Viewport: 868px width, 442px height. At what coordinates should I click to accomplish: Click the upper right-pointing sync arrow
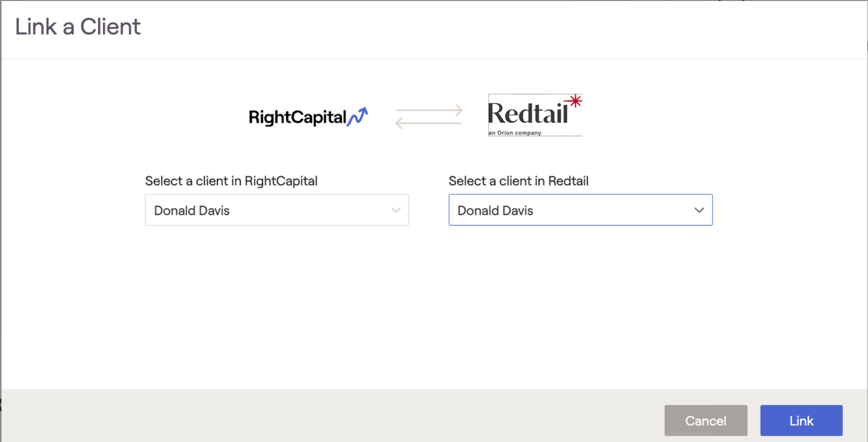tap(429, 110)
